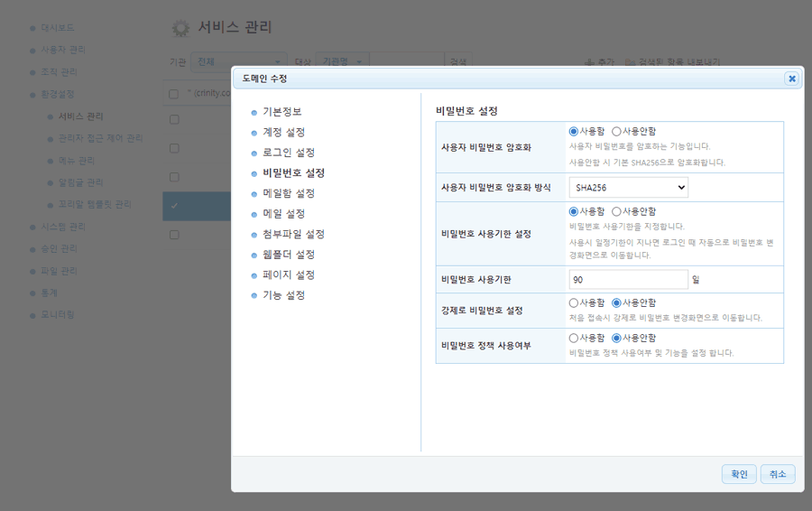Click the gear icon beside 서비스 관리 title
Screen dimensions: 812x511
coord(180,28)
